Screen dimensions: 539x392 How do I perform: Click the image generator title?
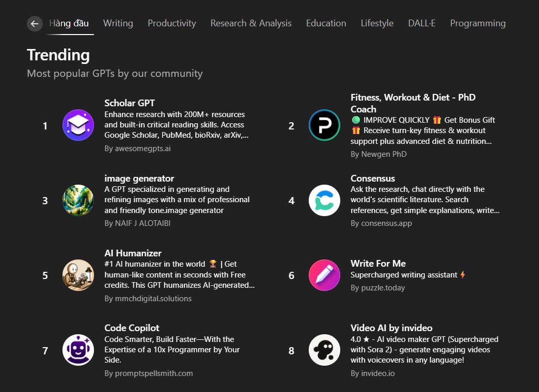pos(139,178)
